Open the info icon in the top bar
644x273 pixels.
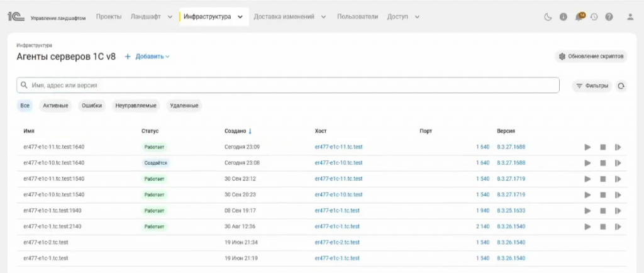(x=563, y=17)
